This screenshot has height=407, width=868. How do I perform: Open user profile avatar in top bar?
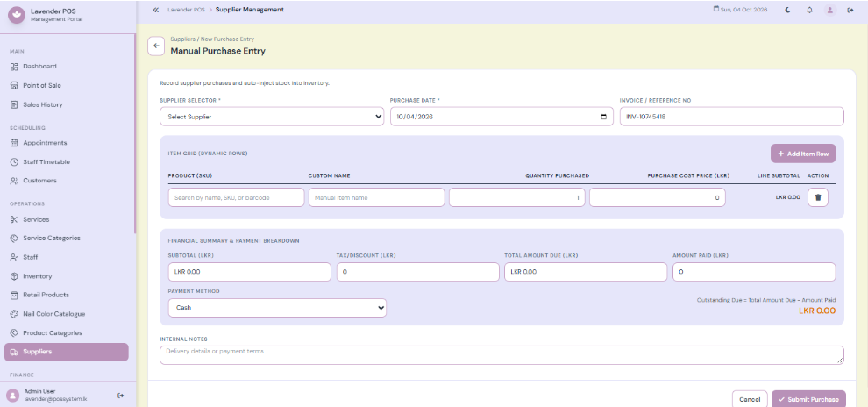coord(829,10)
